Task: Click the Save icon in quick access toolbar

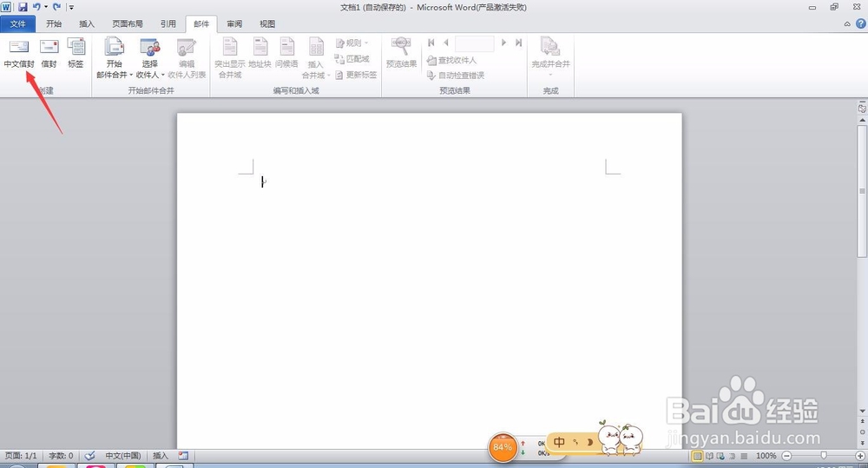Action: pyautogui.click(x=23, y=7)
